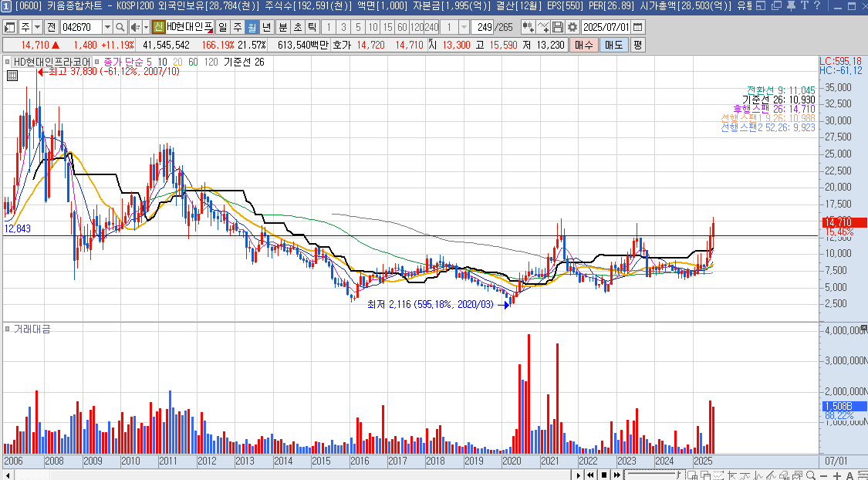This screenshot has height=480, width=868.
Task: Toggle the 거래대금 panel marker
Action: pyautogui.click(x=8, y=329)
